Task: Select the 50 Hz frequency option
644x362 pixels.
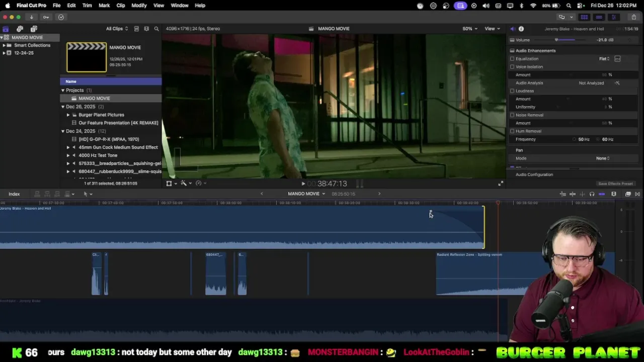Action: [582, 139]
